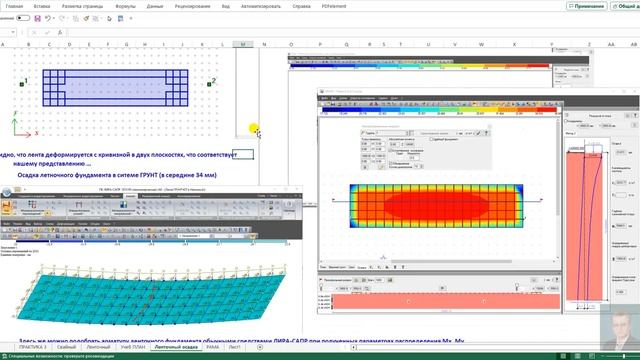Click the selected cell below column M
Image resolution: width=640 pixels, height=360 pixels.
pyautogui.click(x=243, y=154)
